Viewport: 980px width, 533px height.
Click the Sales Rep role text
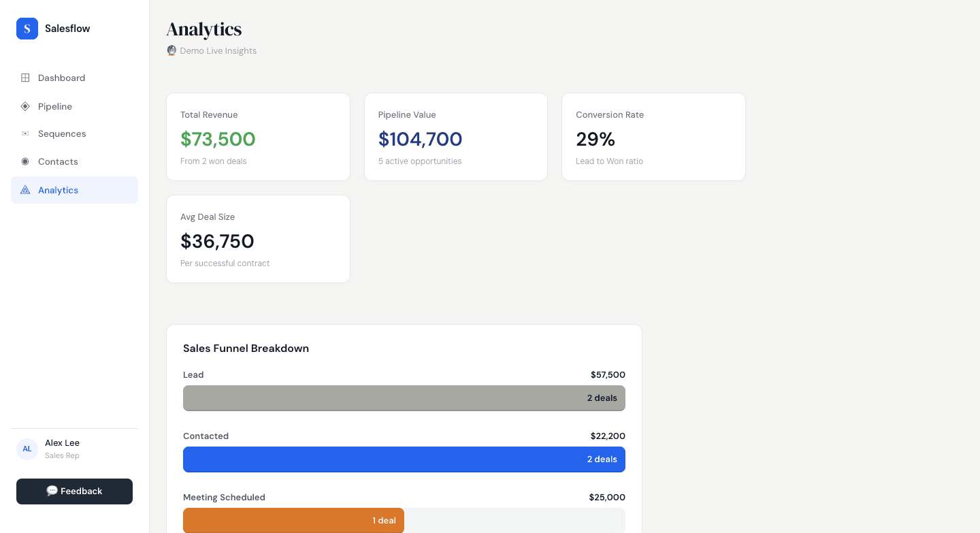(62, 456)
